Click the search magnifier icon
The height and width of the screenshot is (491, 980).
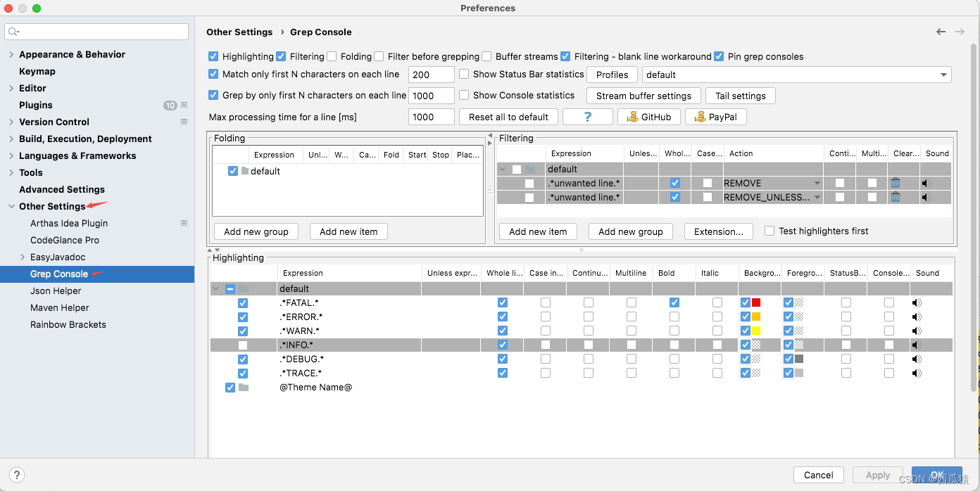click(x=13, y=32)
